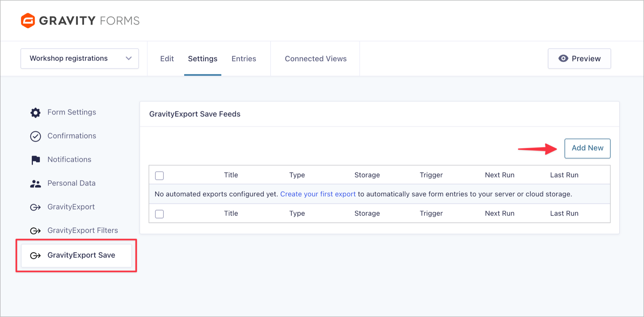Viewport: 644px width, 317px height.
Task: Click the Title column label in footer
Action: pos(231,213)
